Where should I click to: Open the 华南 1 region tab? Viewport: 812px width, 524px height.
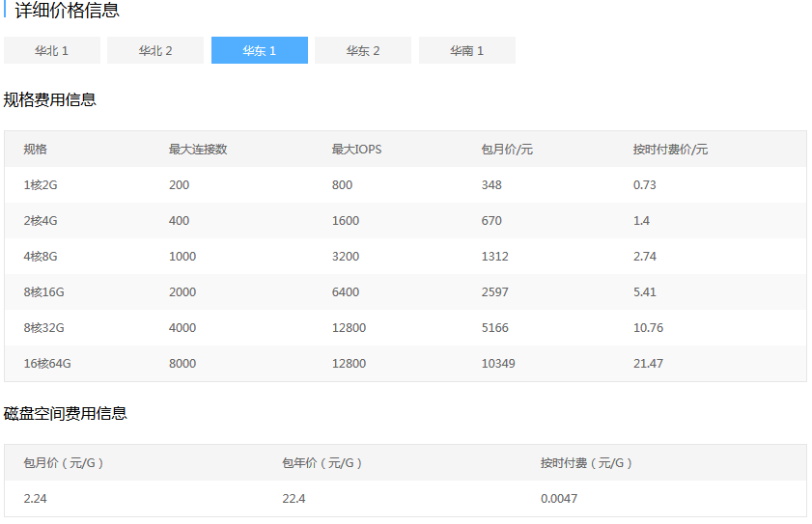467,50
